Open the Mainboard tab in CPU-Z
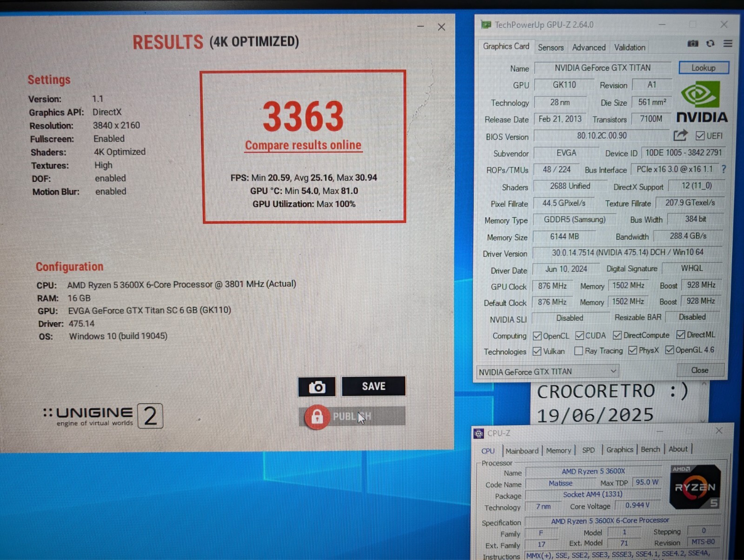 (522, 451)
